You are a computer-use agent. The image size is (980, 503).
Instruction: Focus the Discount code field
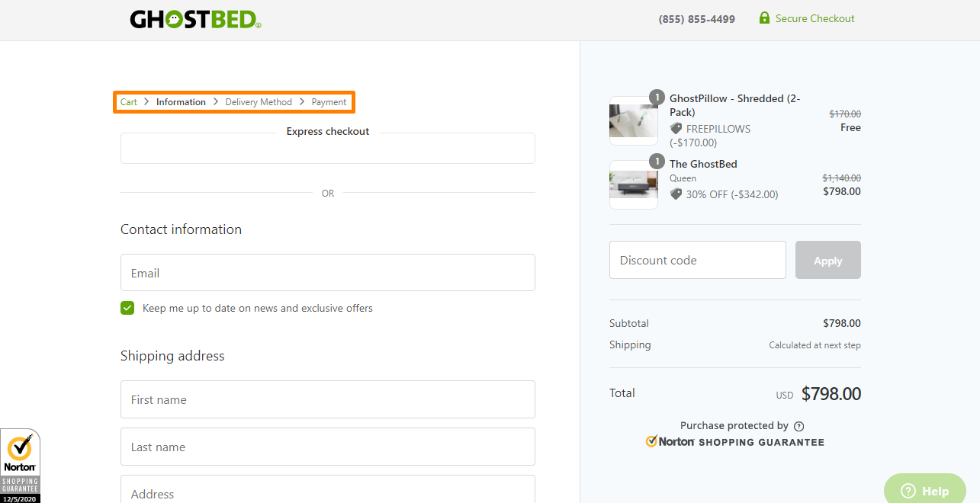click(698, 261)
